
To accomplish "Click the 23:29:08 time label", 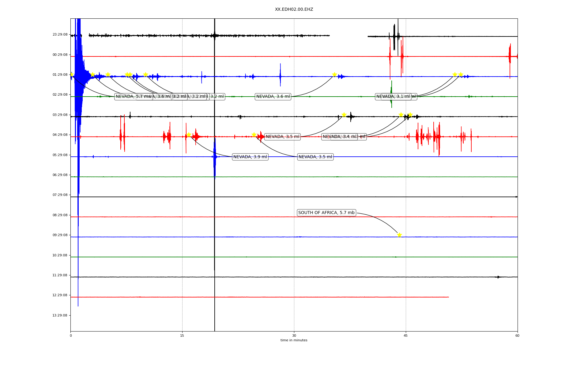I will pos(60,35).
